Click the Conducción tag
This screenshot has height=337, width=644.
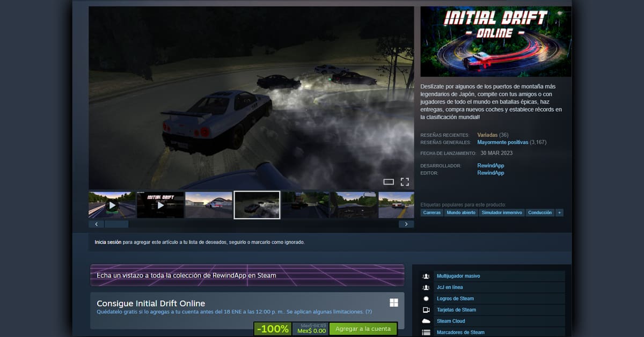[x=540, y=213]
